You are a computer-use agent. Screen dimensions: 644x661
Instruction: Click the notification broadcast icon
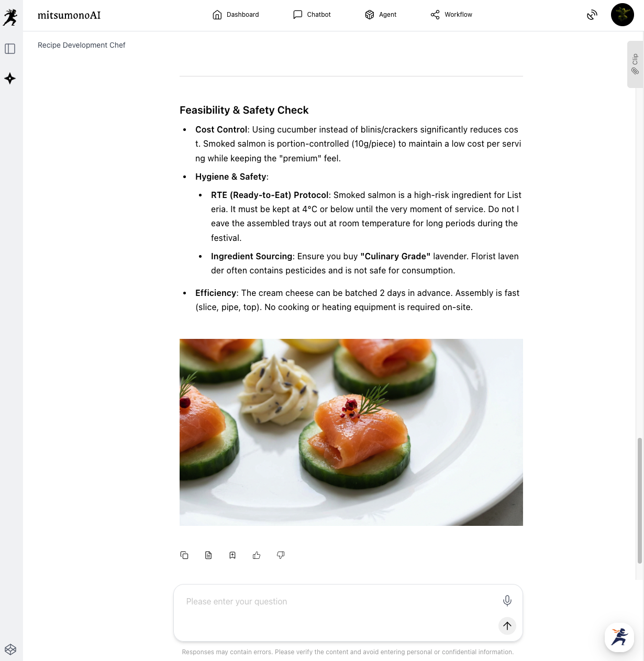point(592,15)
